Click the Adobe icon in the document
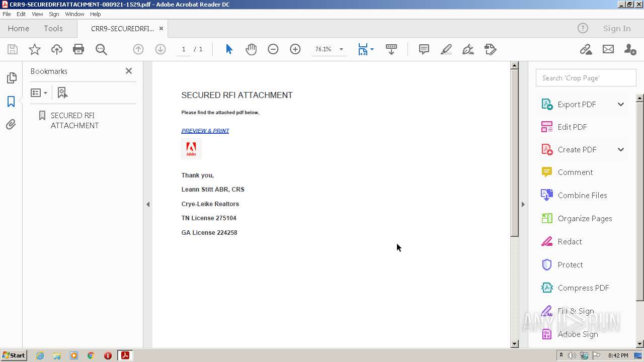Screen dimensions: 644x362 click(191, 149)
